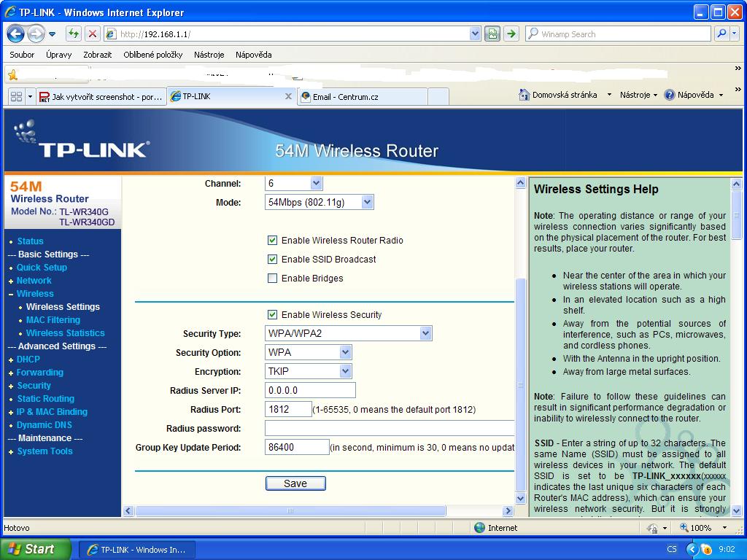The height and width of the screenshot is (560, 747).
Task: Open the Domovská stránka dropdown arrow
Action: (609, 95)
